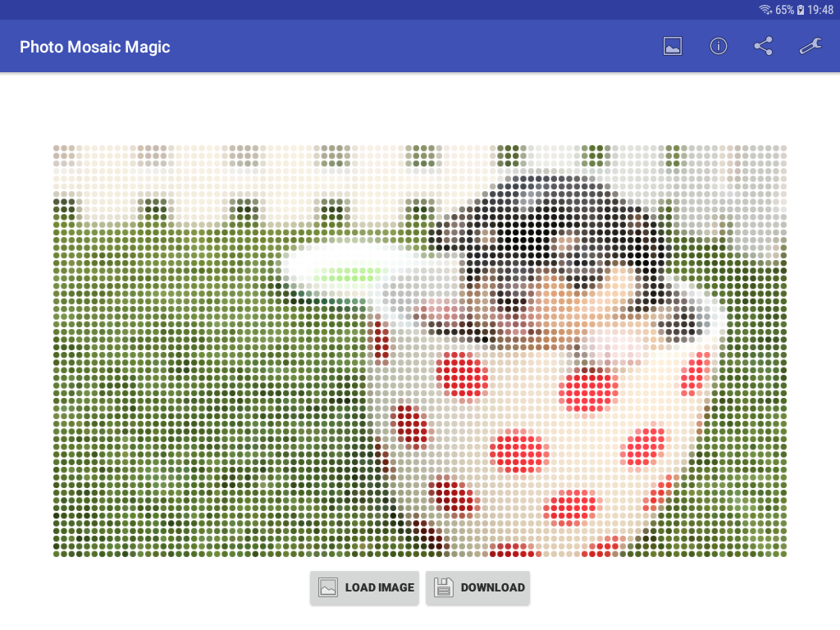
Task: Click the dark hat area of the mosaic
Action: (546, 225)
